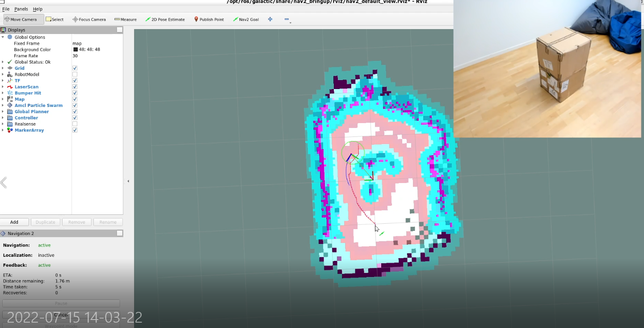Click the TF display icon
This screenshot has width=644, height=328.
click(x=10, y=81)
